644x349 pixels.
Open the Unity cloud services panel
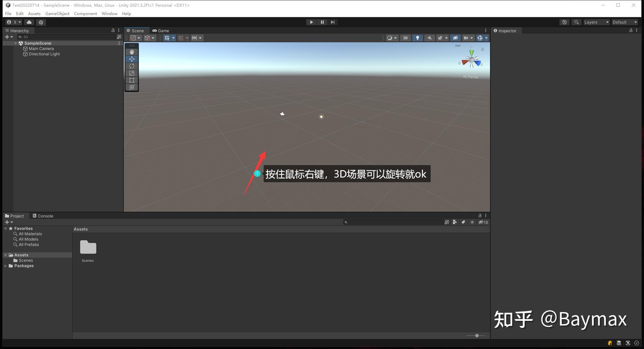click(x=29, y=22)
